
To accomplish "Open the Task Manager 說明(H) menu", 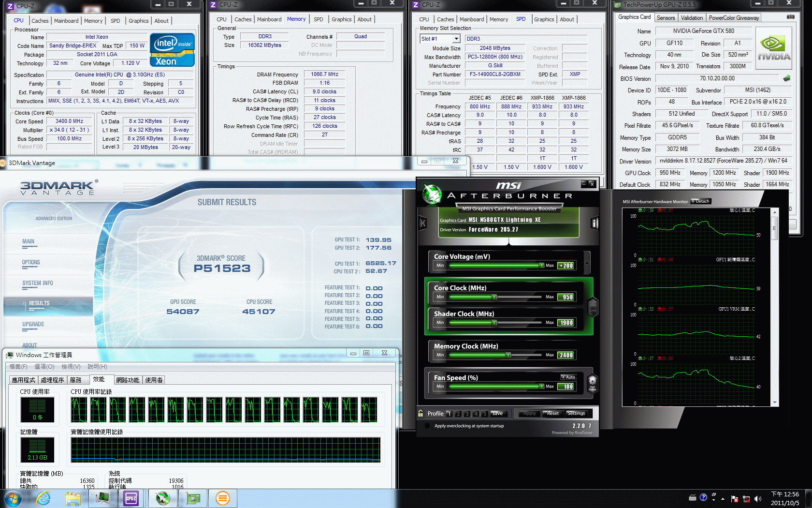I will [97, 366].
